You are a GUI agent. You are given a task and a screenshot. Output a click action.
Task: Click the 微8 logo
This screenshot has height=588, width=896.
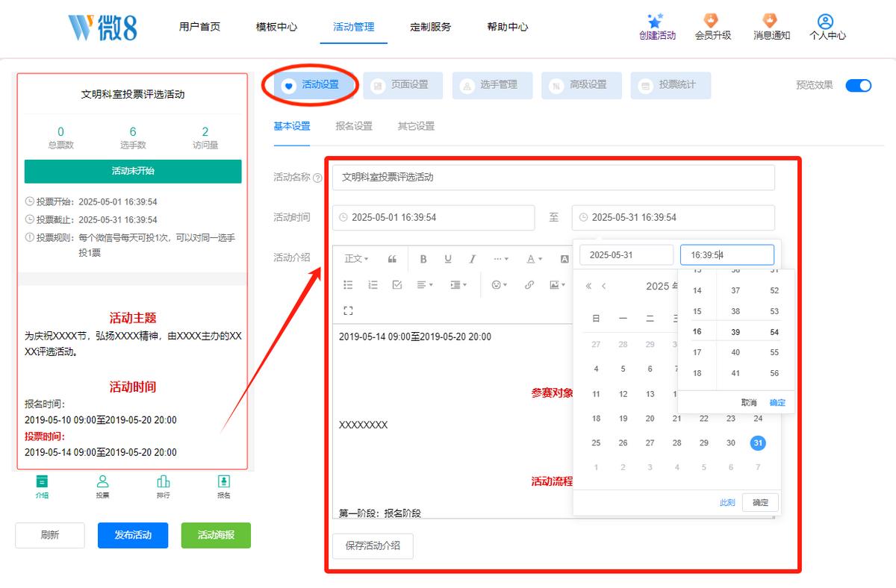[x=103, y=27]
